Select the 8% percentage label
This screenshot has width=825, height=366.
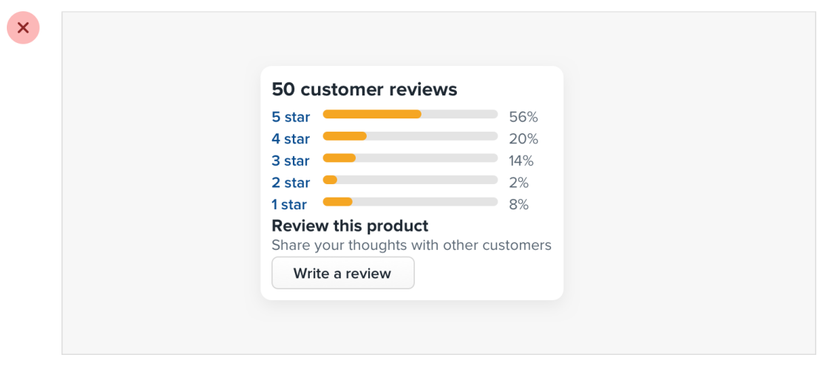point(519,205)
